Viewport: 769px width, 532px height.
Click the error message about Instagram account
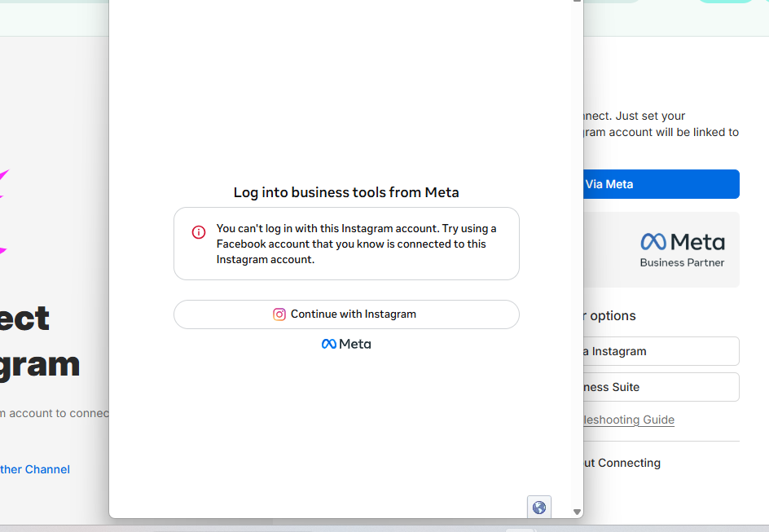357,244
